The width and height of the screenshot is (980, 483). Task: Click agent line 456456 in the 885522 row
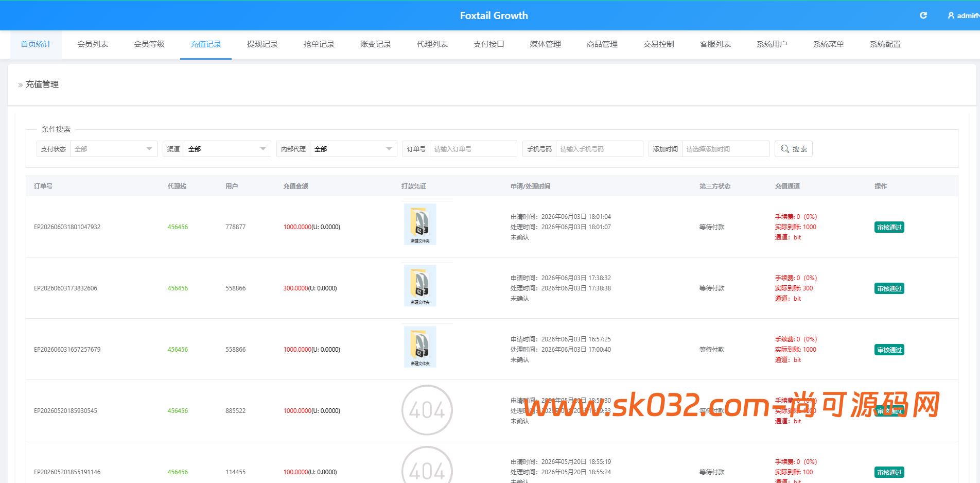(x=178, y=411)
